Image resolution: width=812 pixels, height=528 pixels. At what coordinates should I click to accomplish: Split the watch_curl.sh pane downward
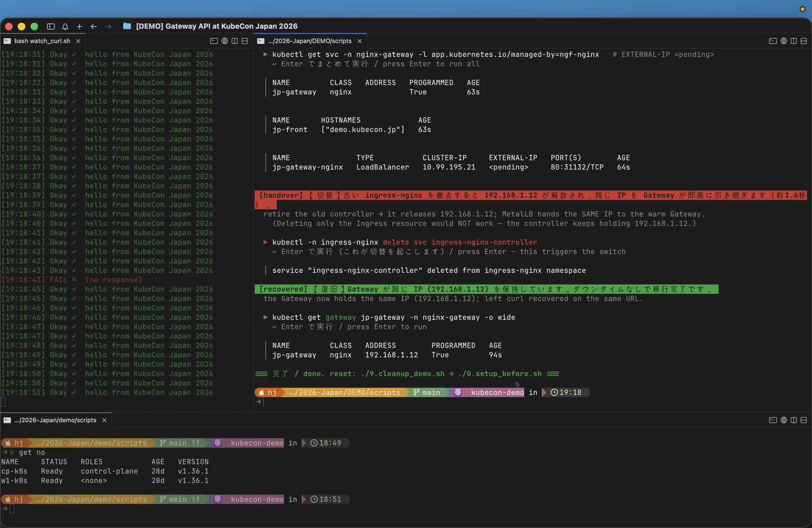click(x=245, y=41)
